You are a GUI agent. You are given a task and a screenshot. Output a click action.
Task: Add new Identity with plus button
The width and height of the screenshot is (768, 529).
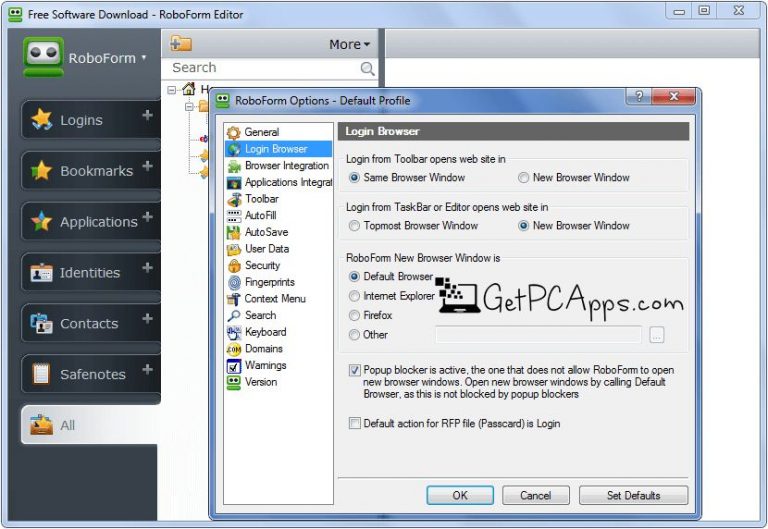[147, 268]
